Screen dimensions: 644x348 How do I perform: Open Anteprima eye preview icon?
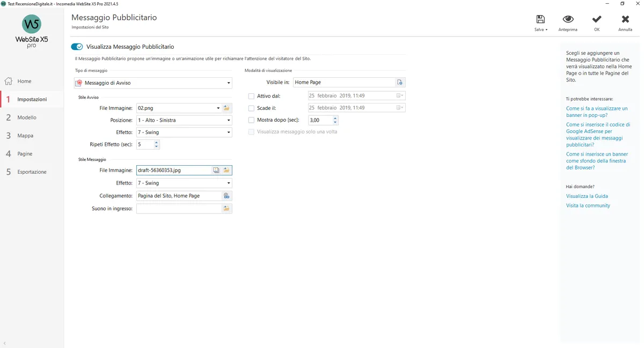[568, 19]
